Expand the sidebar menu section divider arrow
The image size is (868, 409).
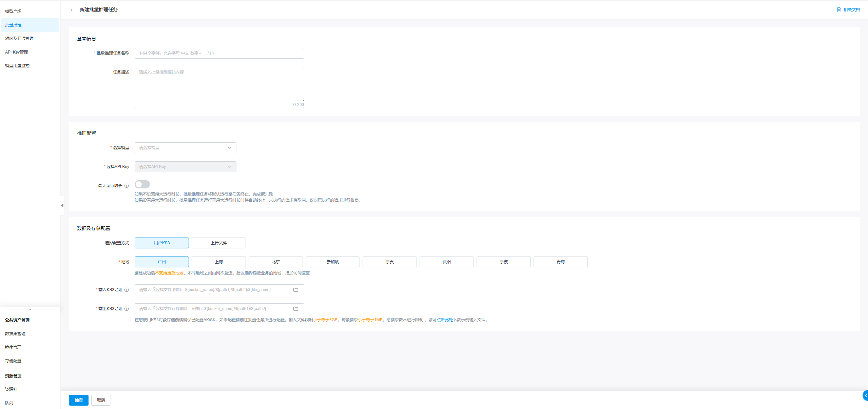click(x=30, y=309)
